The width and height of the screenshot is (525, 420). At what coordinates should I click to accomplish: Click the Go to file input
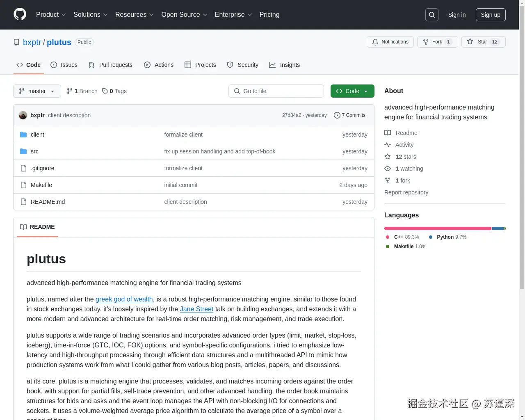click(x=276, y=91)
